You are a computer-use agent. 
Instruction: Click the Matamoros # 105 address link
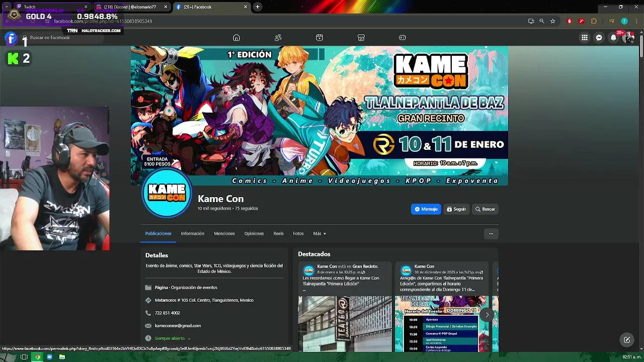204,300
